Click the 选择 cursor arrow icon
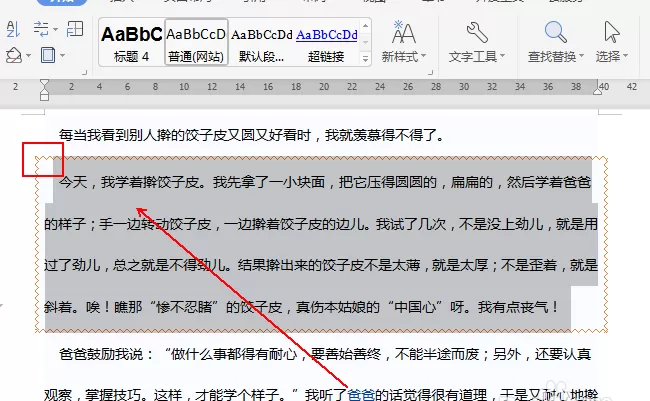 tap(612, 32)
